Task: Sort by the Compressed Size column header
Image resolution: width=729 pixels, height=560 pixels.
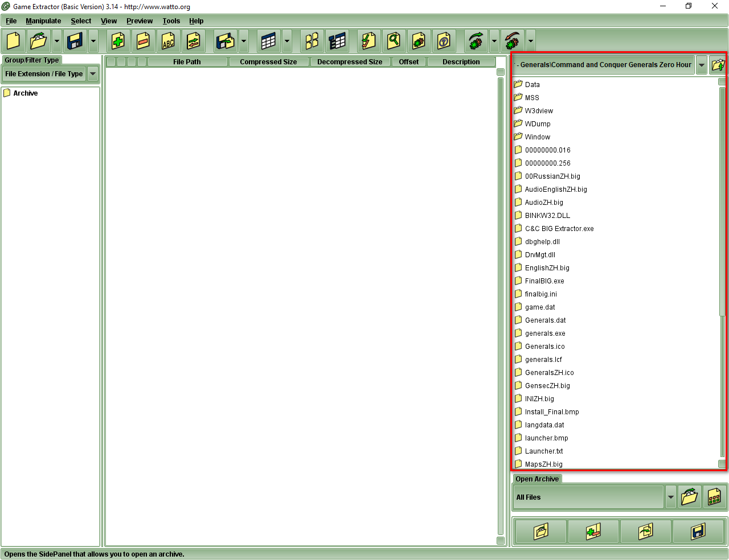Action: [268, 62]
